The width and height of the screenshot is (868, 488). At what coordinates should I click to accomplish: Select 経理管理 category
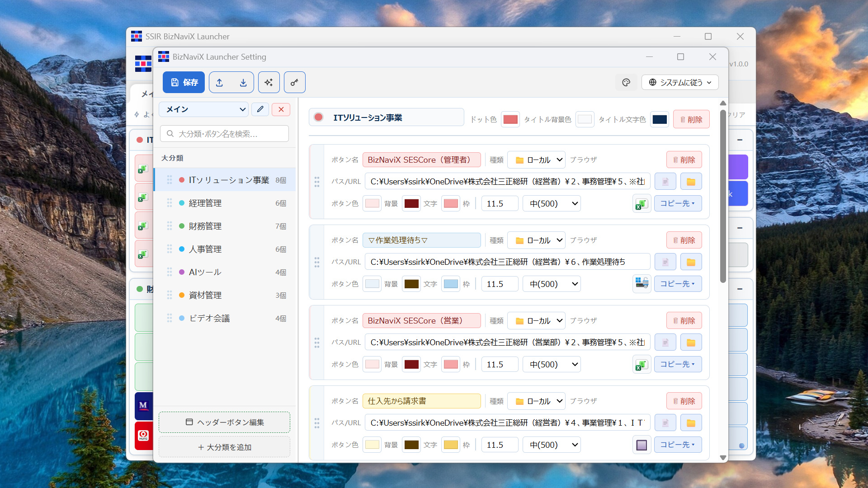[x=225, y=203]
